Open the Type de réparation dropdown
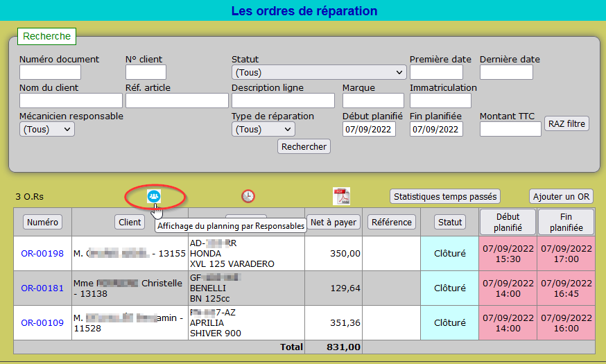Viewport: 606px width, 364px height. 263,129
